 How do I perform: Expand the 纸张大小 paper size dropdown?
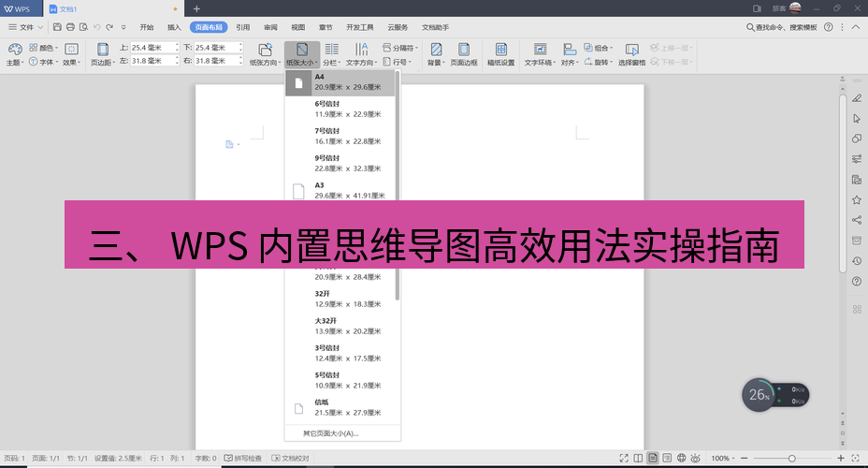tap(302, 54)
